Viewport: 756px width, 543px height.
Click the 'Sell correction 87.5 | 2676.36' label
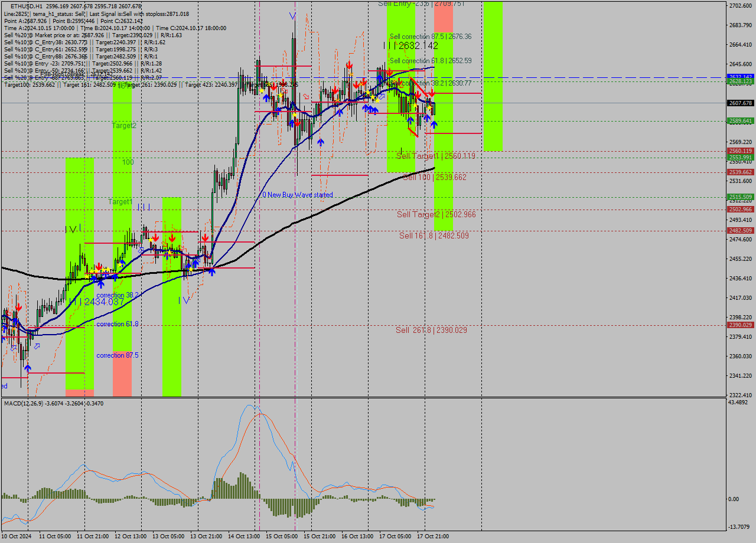tap(431, 36)
